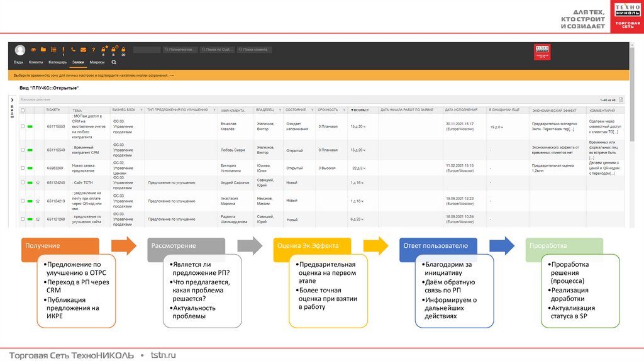This screenshot has width=644, height=361.
Task: Click the TechnoNikol logo in the dark header
Action: (541, 52)
